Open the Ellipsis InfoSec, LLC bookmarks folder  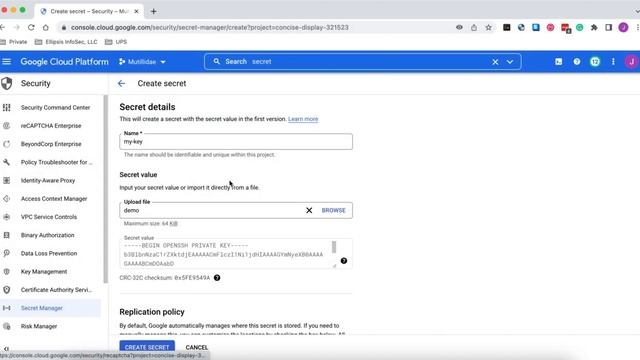coord(66,42)
